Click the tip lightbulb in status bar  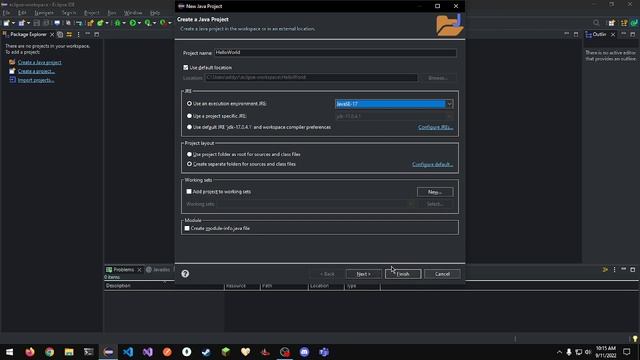coord(635,338)
